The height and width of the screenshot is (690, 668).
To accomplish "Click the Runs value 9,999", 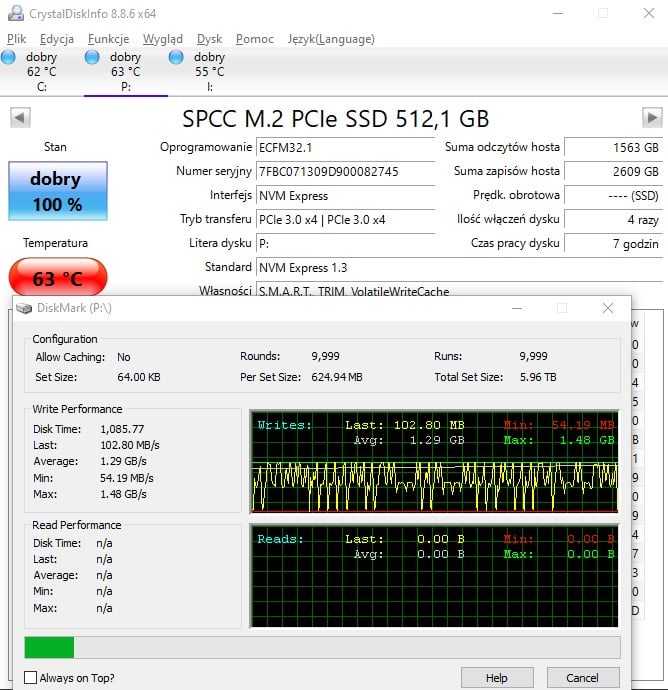I will coord(533,356).
